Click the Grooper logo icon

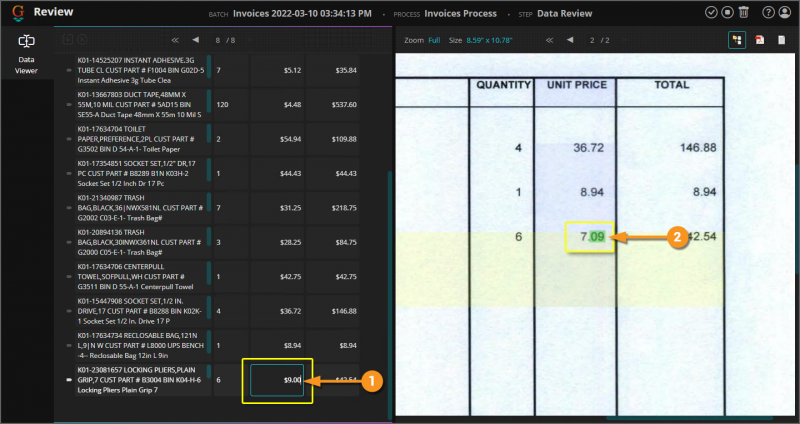pyautogui.click(x=18, y=13)
